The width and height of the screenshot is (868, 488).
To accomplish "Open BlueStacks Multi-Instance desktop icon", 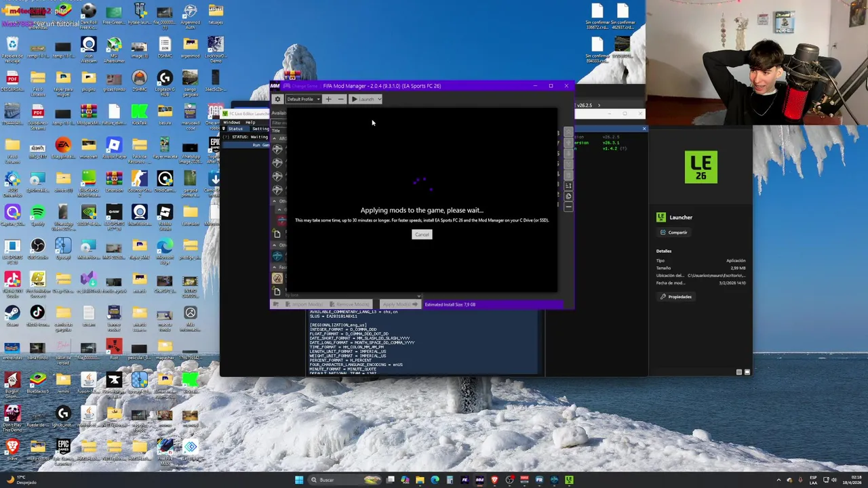I will click(x=88, y=183).
